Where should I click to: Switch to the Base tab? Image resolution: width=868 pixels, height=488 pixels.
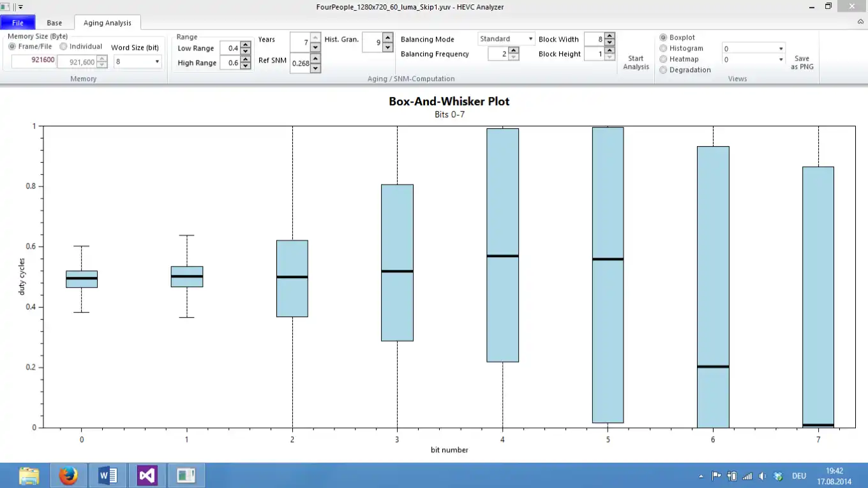pyautogui.click(x=54, y=23)
